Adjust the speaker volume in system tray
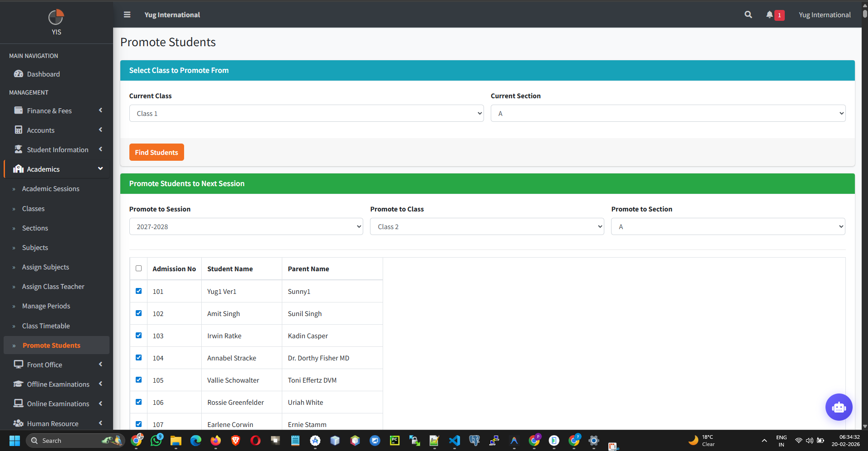The width and height of the screenshot is (868, 451). (x=810, y=441)
